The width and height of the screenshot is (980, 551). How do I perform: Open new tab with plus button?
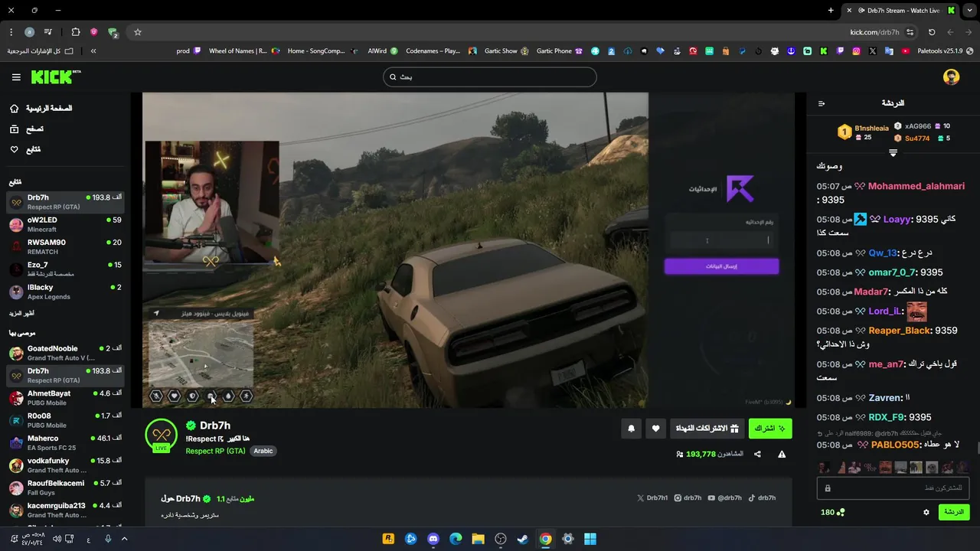[x=831, y=11]
